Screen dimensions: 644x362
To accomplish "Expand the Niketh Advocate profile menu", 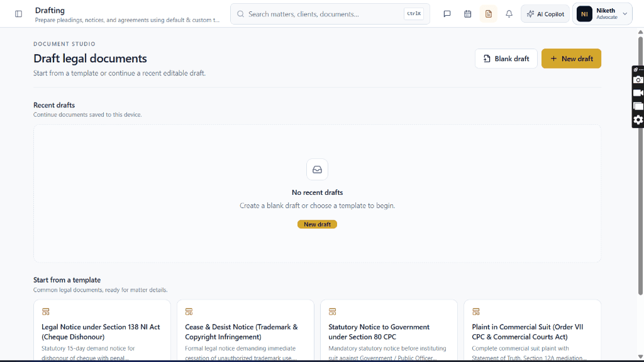I will tap(602, 14).
